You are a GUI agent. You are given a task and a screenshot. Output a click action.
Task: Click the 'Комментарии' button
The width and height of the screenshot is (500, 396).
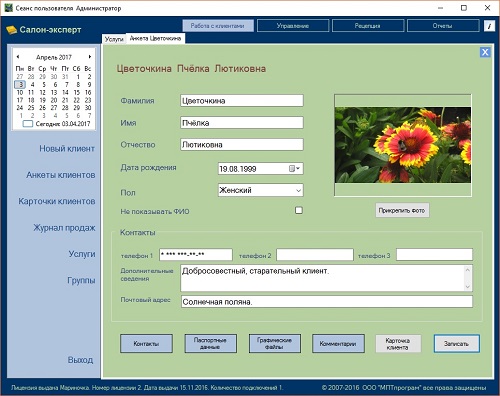coord(338,344)
